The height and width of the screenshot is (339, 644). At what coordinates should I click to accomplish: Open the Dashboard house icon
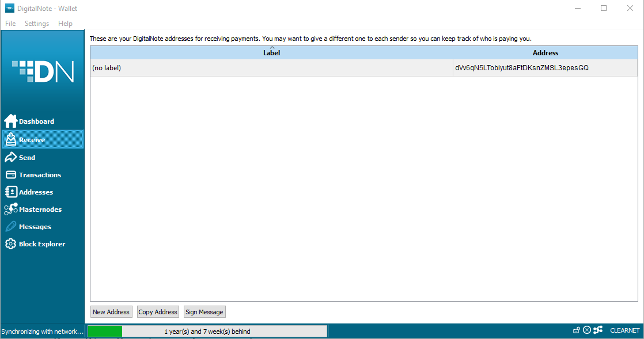click(11, 121)
